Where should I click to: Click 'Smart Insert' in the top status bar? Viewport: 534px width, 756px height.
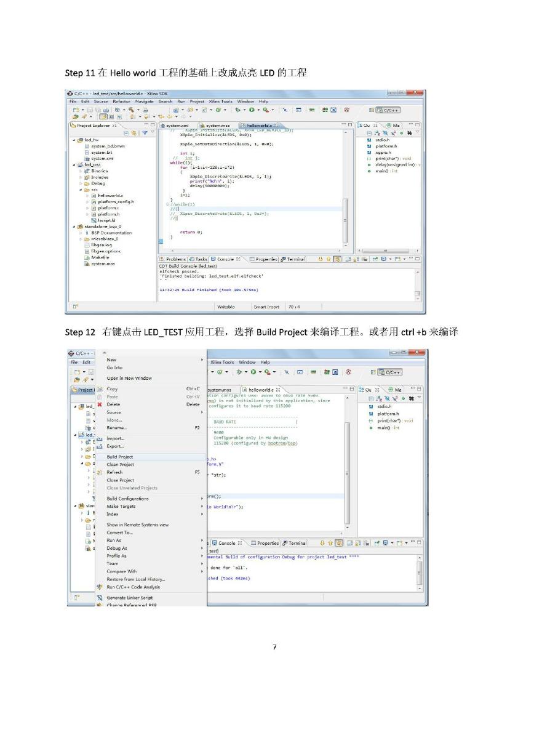pos(266,307)
